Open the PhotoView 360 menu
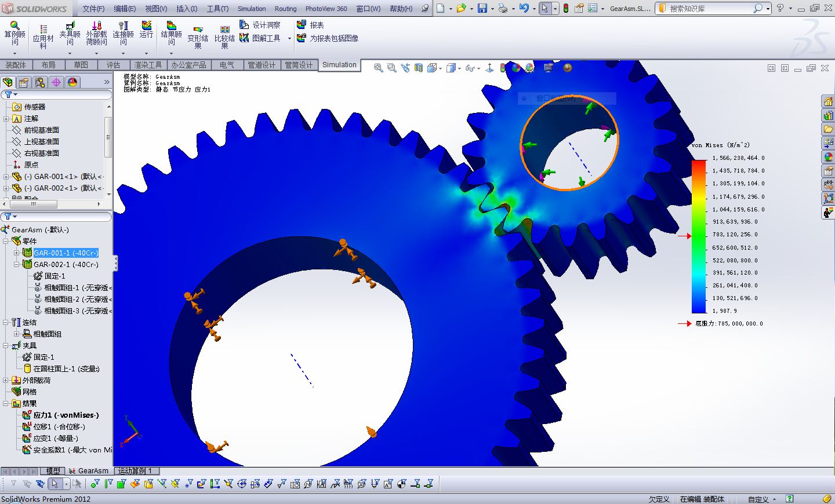The width and height of the screenshot is (835, 504). 326,9
